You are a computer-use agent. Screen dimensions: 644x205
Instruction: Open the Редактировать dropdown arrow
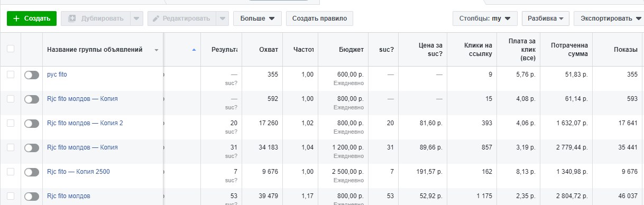(x=223, y=18)
